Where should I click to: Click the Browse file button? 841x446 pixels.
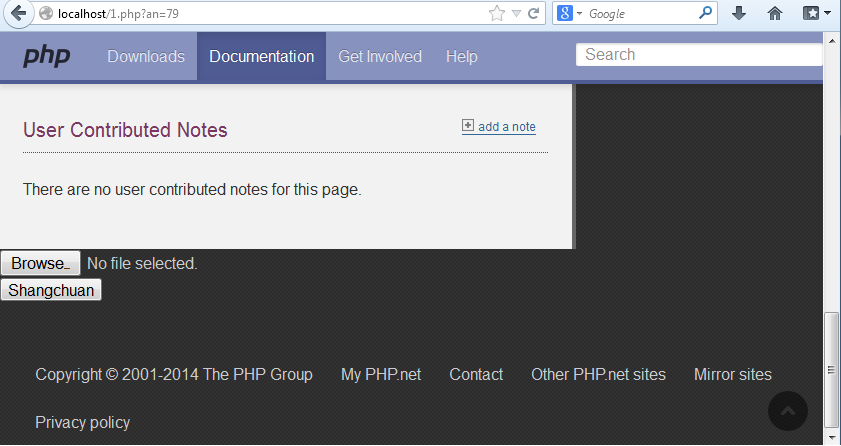tap(40, 264)
